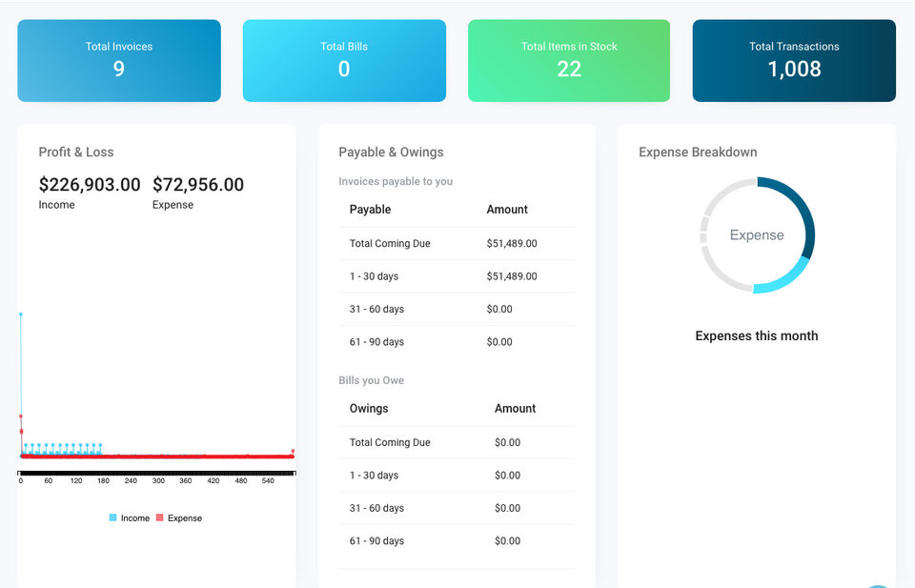915x588 pixels.
Task: Select the 61 - 90 days Payable row label
Action: (377, 342)
